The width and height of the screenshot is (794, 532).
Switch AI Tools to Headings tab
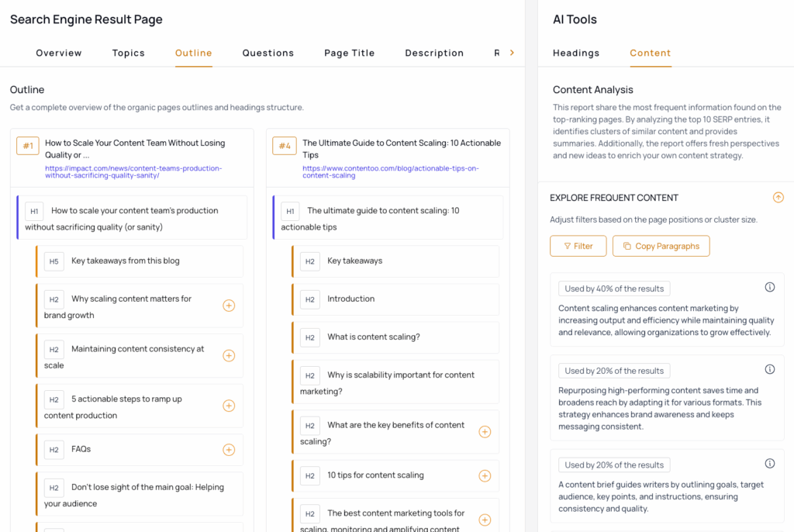pos(576,53)
